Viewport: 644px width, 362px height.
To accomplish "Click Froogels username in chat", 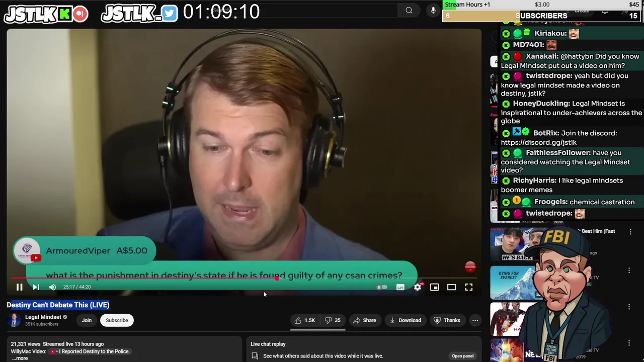I will (551, 202).
